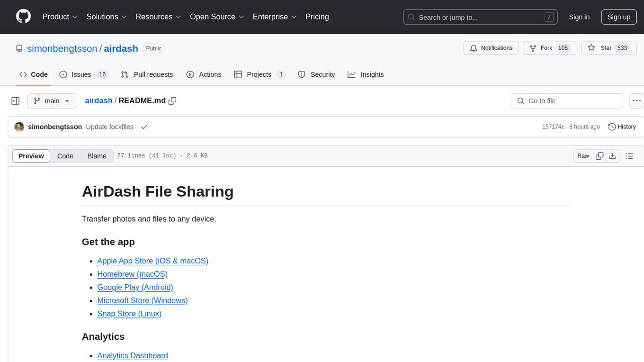
Task: Expand the Open Source menu
Action: coord(217,17)
